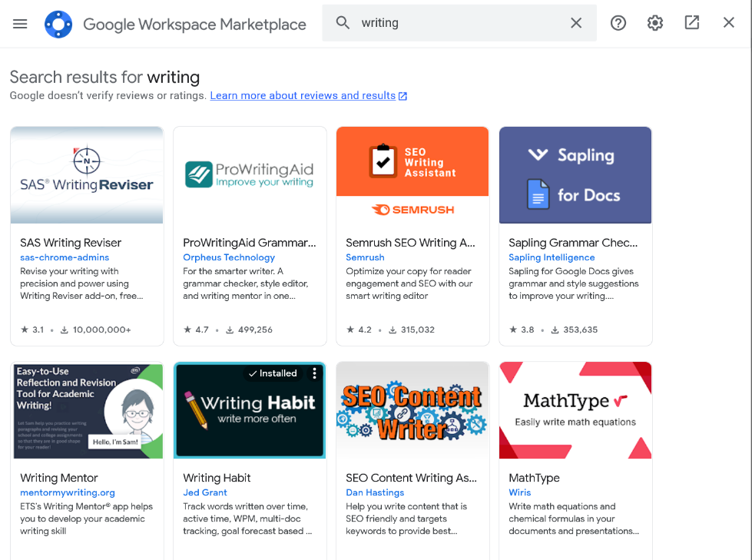Click the Installed badge on Writing Habit

[x=273, y=373]
